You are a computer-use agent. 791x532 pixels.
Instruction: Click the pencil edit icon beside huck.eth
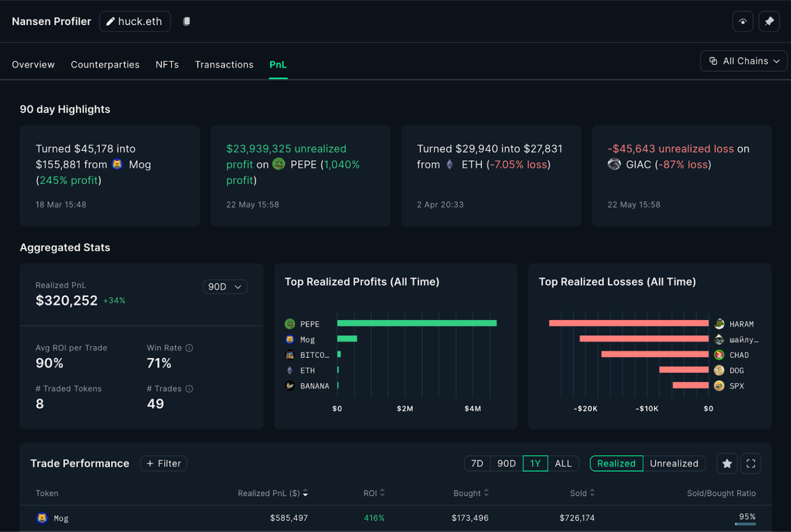point(110,22)
